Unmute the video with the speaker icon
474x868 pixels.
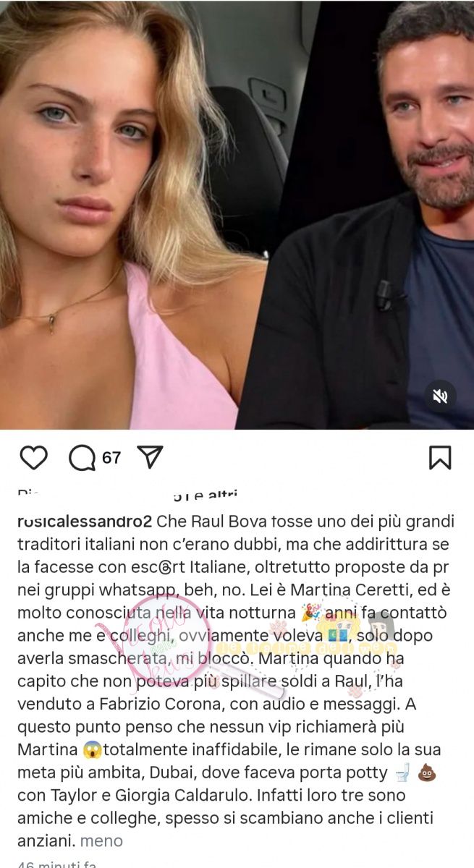(x=440, y=396)
